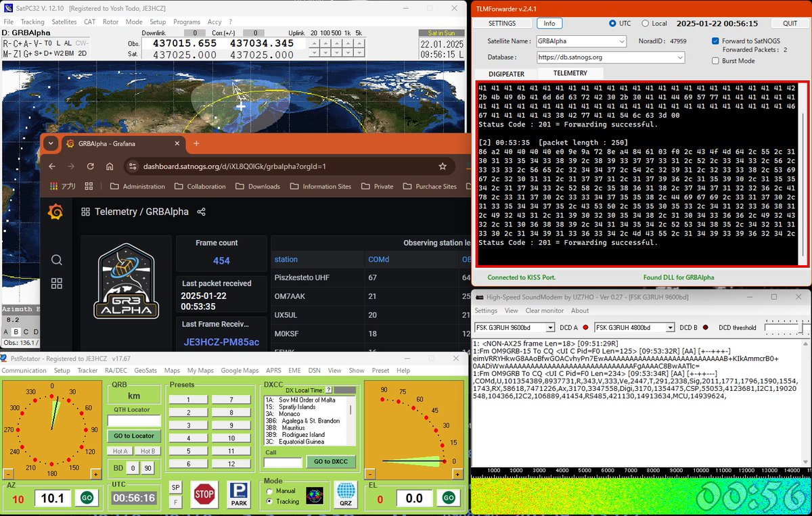Click the site info icon in address bar

pyautogui.click(x=133, y=166)
